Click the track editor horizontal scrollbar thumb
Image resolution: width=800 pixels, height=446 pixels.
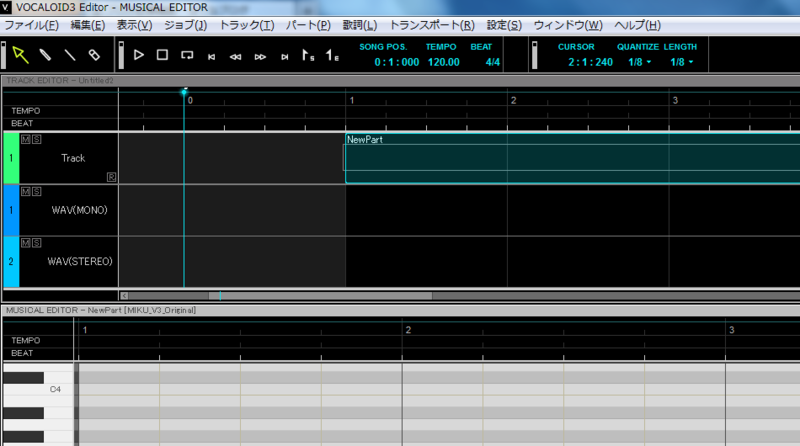pos(320,295)
